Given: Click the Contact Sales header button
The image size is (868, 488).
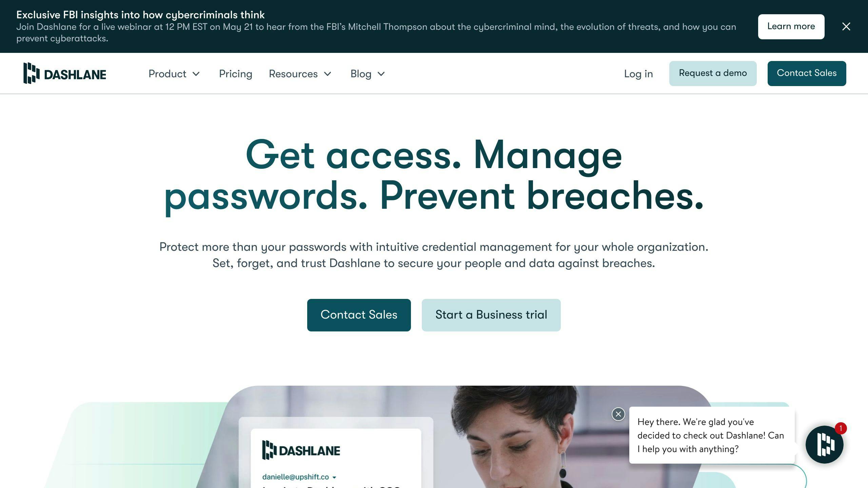Looking at the screenshot, I should pos(807,73).
